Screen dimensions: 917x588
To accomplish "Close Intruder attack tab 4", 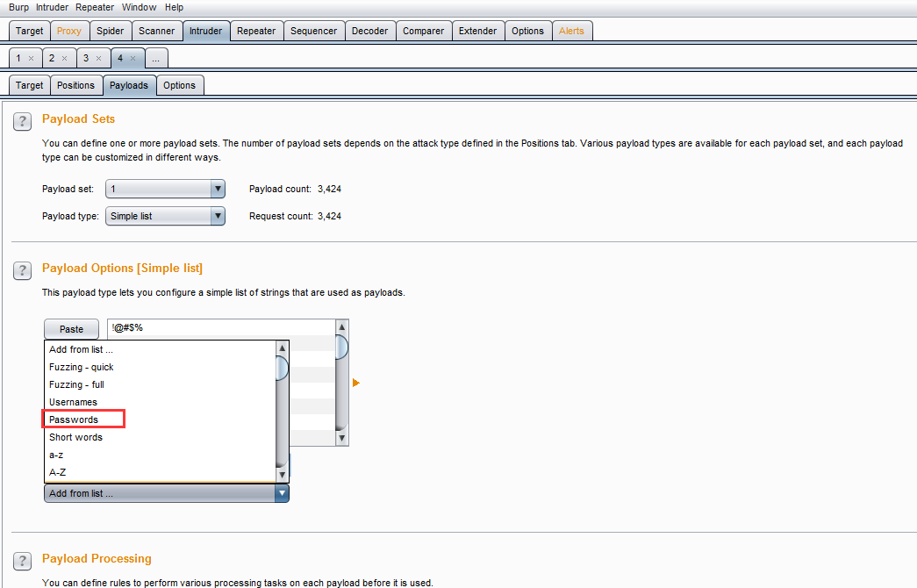I will click(133, 59).
